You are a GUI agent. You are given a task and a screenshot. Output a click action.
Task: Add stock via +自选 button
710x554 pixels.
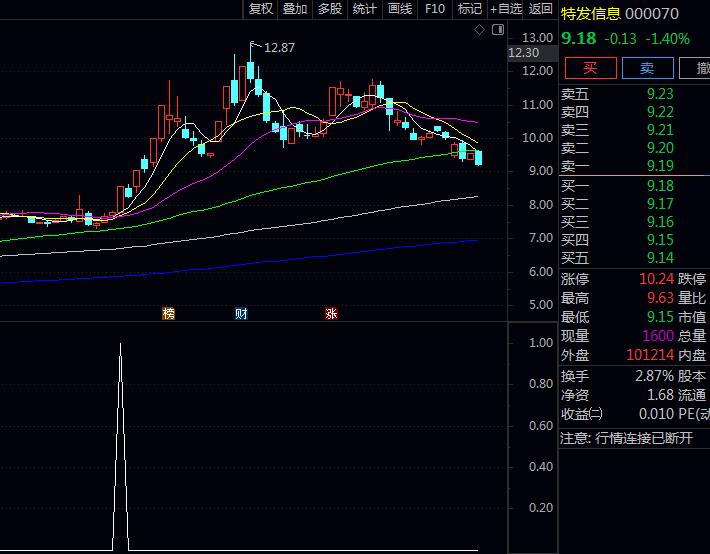tap(506, 9)
